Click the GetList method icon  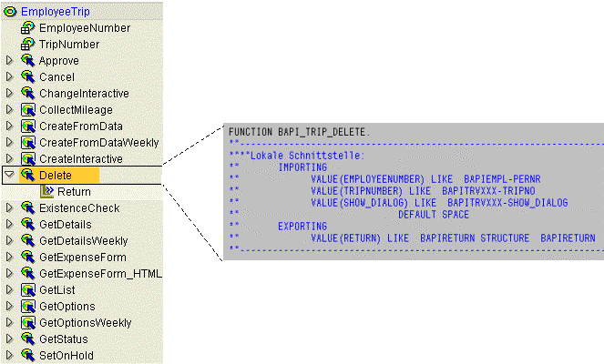[x=28, y=290]
